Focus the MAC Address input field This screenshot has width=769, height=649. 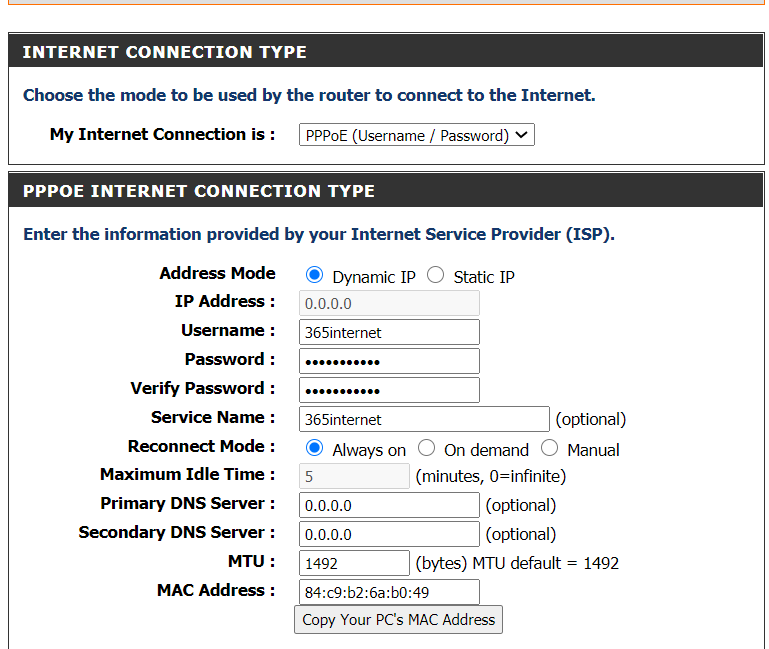(x=389, y=592)
